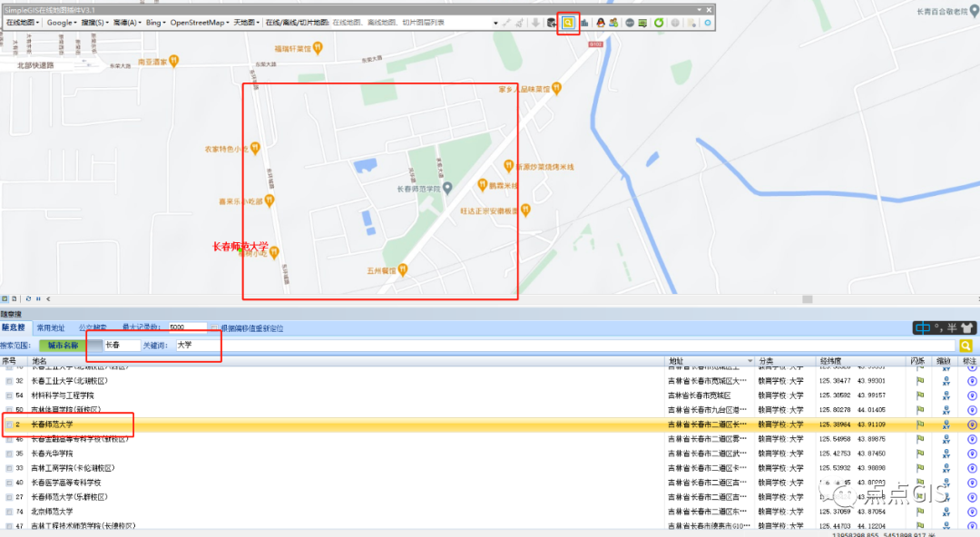Viewport: 980px width, 537px height.
Task: Expand the layer list combo box arrow
Action: click(x=495, y=23)
